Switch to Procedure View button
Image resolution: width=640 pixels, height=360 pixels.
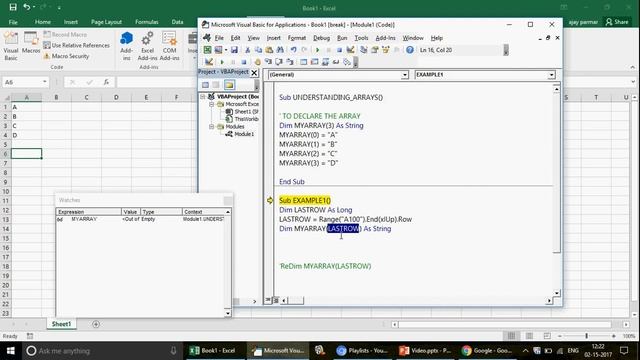pos(268,300)
